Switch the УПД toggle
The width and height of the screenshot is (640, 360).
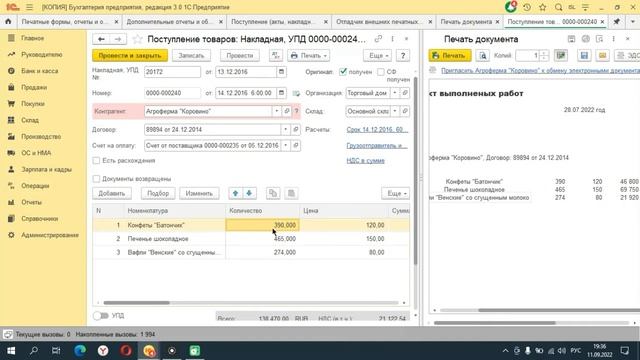pos(100,316)
